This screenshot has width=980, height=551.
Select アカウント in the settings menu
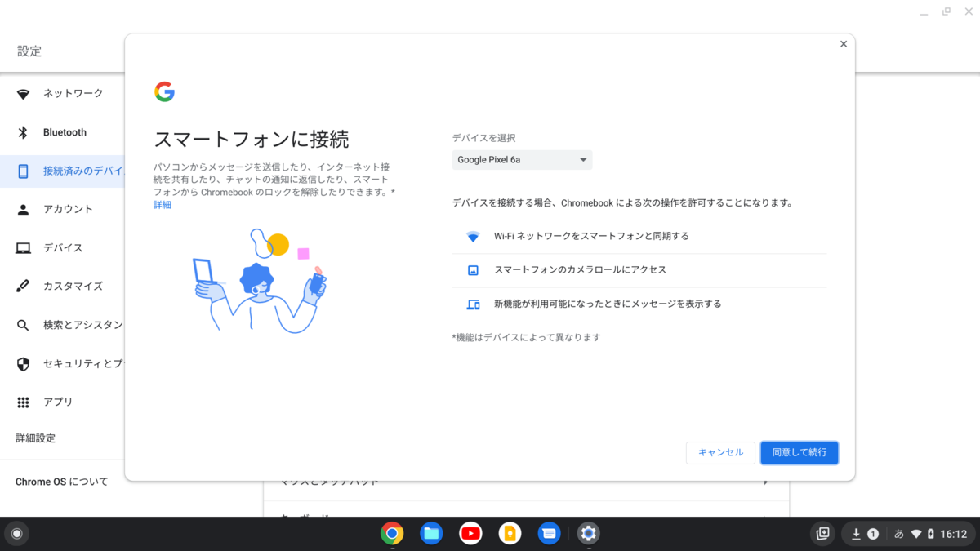click(68, 209)
